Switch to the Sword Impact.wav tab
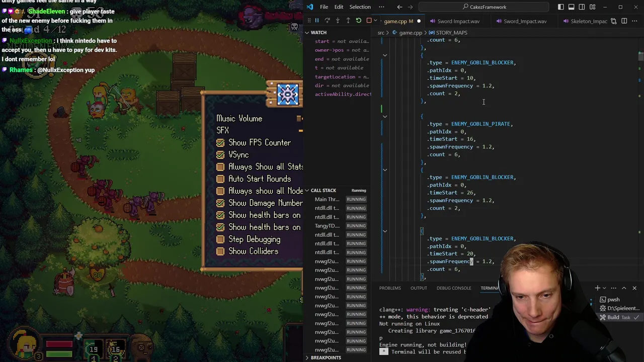Screen dimensions: 644x362 [457, 21]
